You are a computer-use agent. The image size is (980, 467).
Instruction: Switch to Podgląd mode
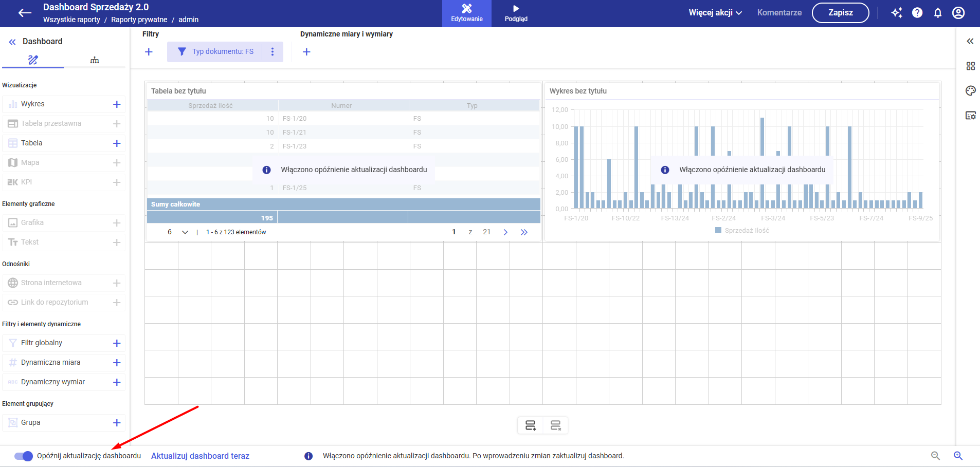[516, 13]
